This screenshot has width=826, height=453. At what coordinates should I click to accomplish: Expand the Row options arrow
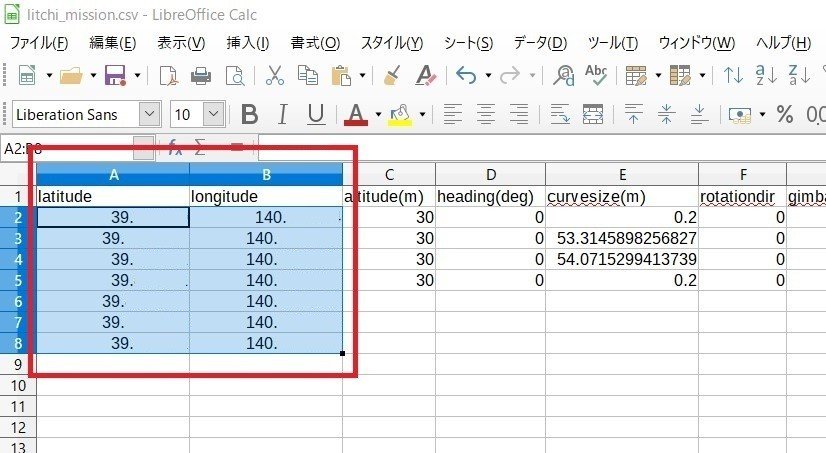658,75
